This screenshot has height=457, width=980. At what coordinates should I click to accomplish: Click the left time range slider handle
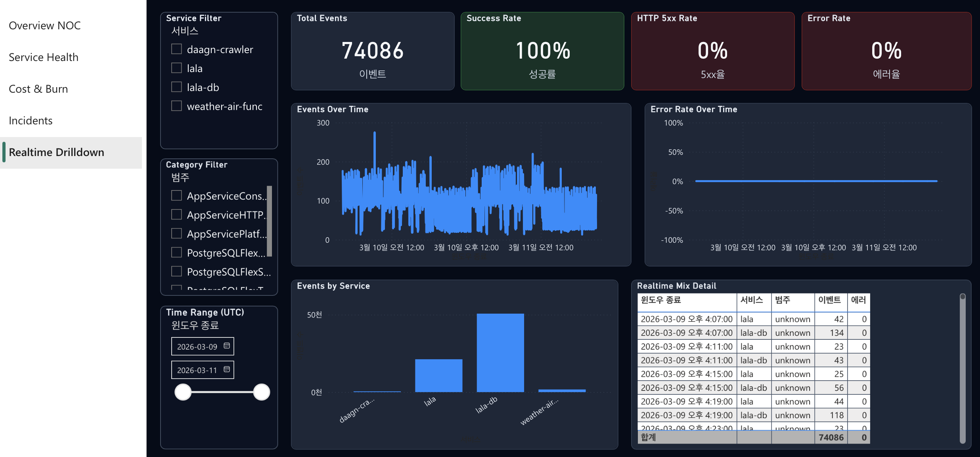pos(183,392)
